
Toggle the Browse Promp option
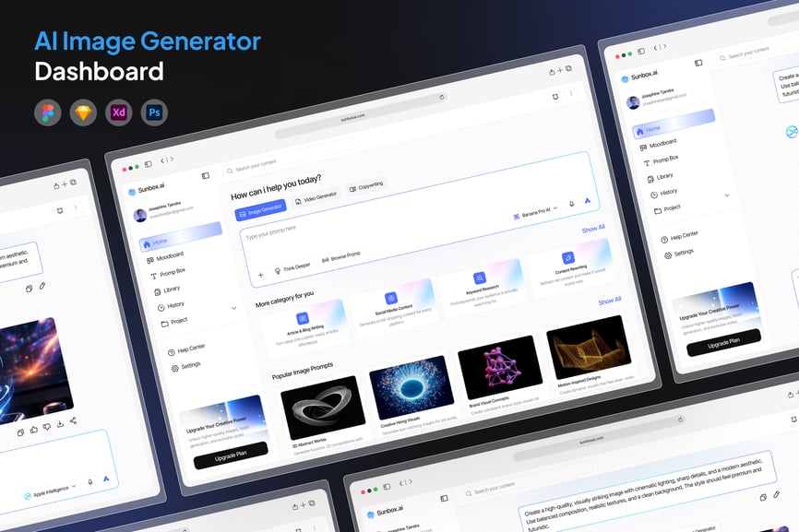click(340, 256)
